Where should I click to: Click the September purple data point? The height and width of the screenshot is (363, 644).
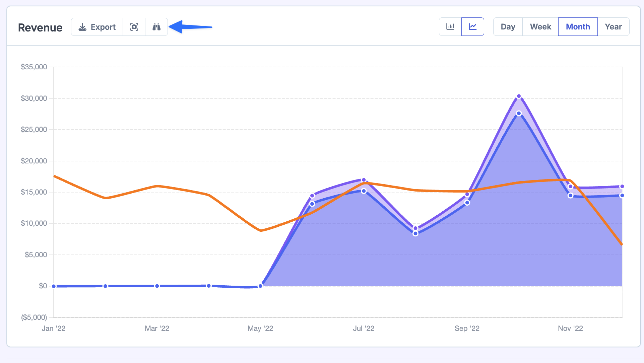tap(467, 195)
